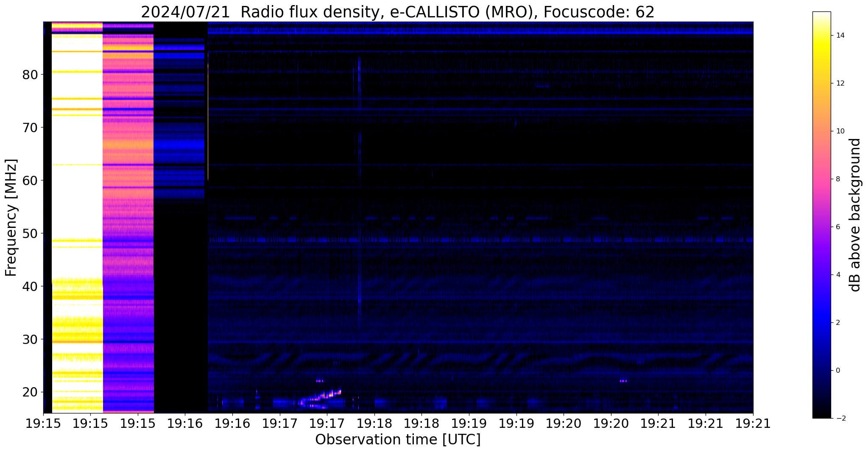Image resolution: width=868 pixels, height=452 pixels.
Task: Click the "dB above background" colorbar label
Action: 855,215
